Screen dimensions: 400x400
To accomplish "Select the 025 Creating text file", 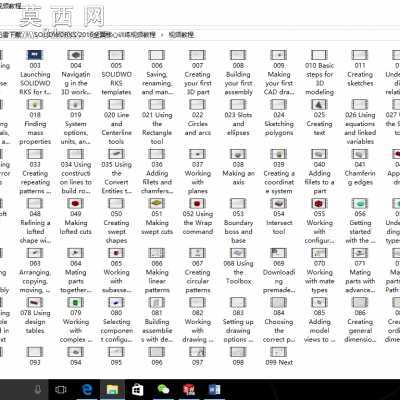I will [319, 118].
